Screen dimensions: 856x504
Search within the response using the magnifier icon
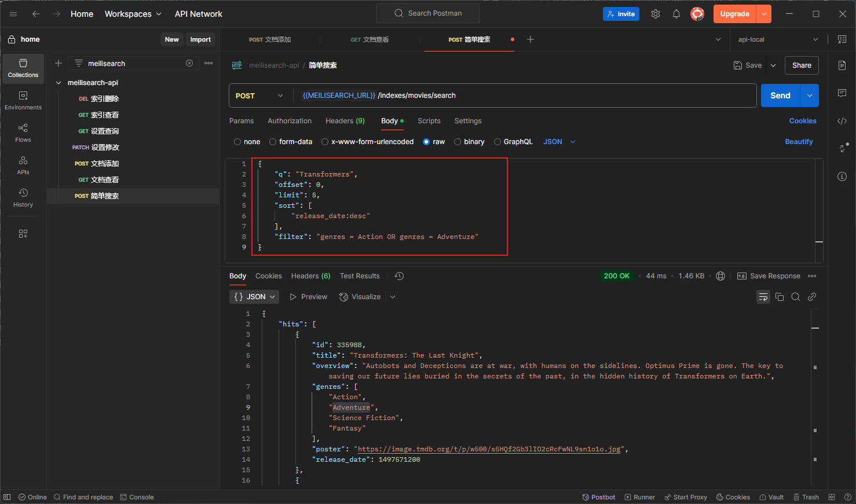click(x=796, y=296)
